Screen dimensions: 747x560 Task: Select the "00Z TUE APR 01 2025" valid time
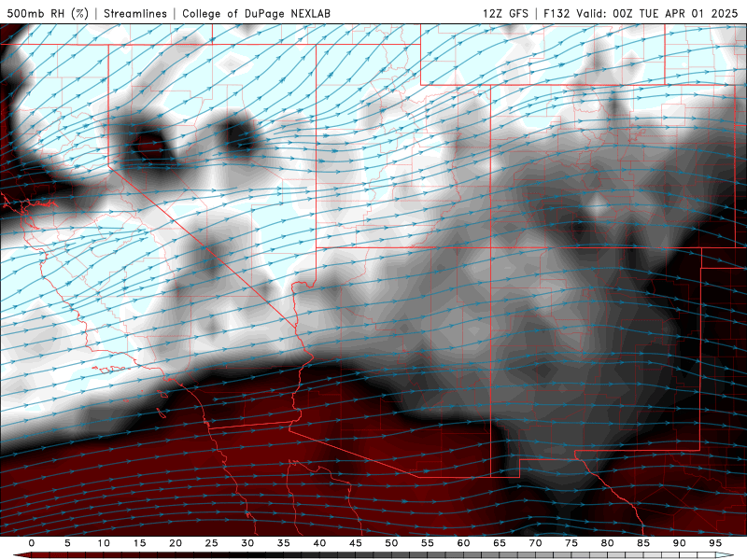pos(675,13)
